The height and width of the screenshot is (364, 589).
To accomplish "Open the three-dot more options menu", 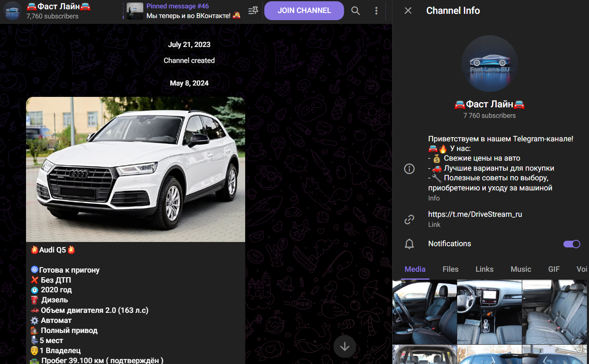I will [x=376, y=11].
